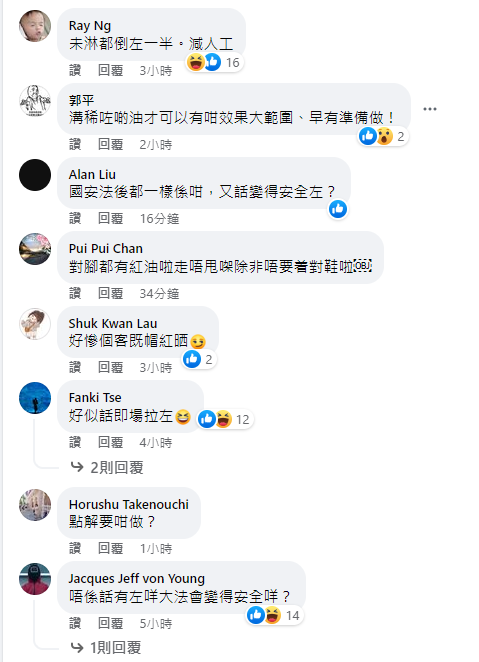Screen dimensions: 479x662
Task: Expand the 2則回覆 replies under Fanki Tse
Action: click(x=107, y=467)
